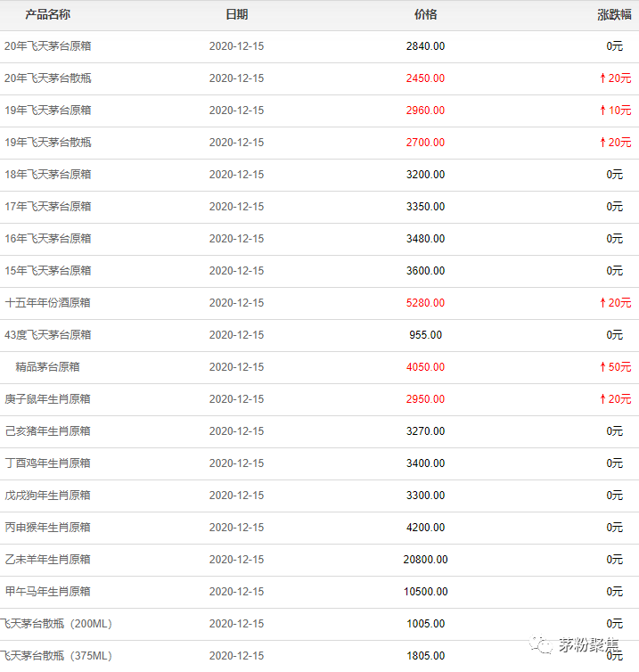Click the 0元 change for 乙未羊年生肖原箱

pos(615,560)
